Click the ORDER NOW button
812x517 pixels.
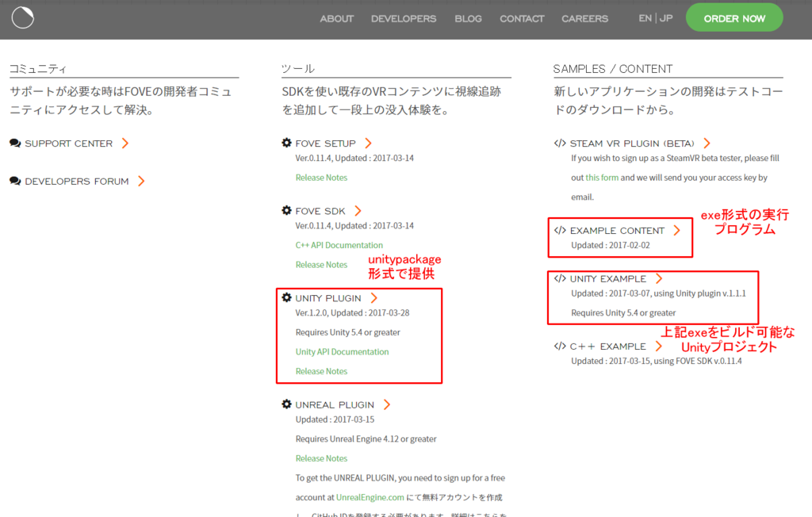coord(734,17)
